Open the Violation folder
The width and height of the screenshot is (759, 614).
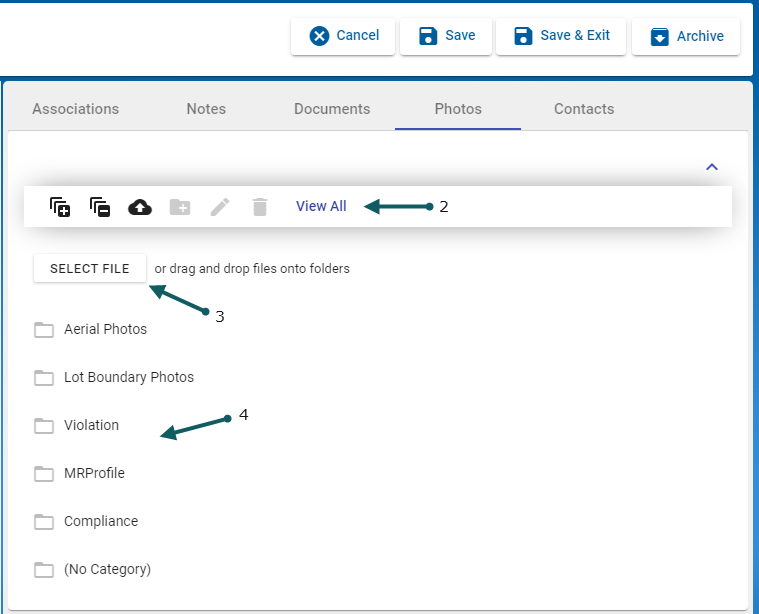tap(91, 425)
